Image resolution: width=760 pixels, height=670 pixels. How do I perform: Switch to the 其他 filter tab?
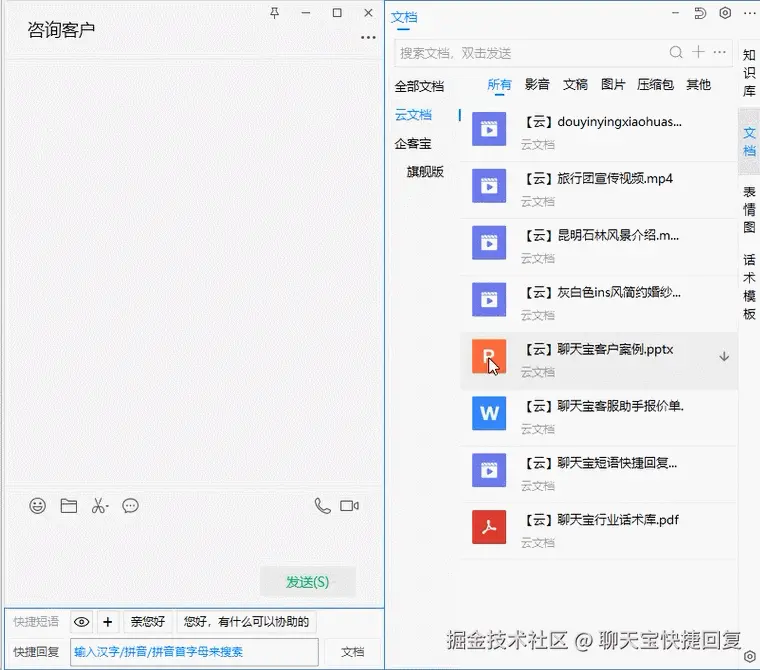pos(698,84)
